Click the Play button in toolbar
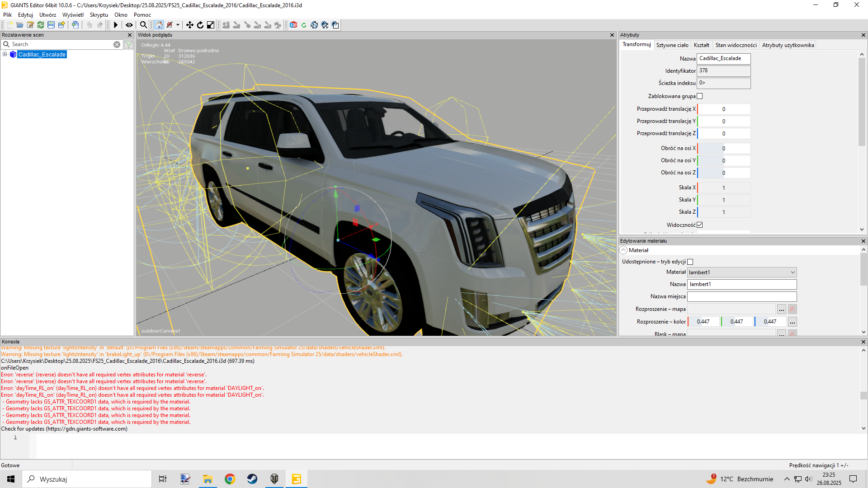Screen dimensions: 868x488 116,25
